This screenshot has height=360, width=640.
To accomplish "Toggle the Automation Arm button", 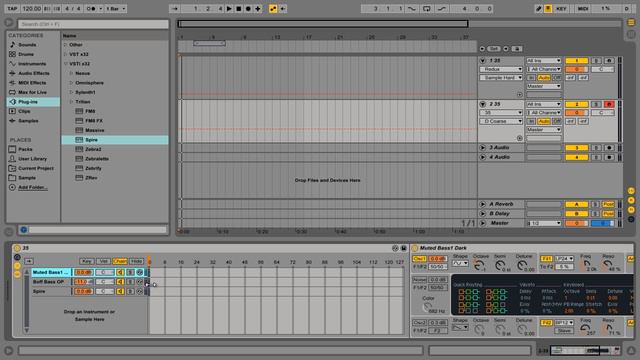I will coord(273,9).
